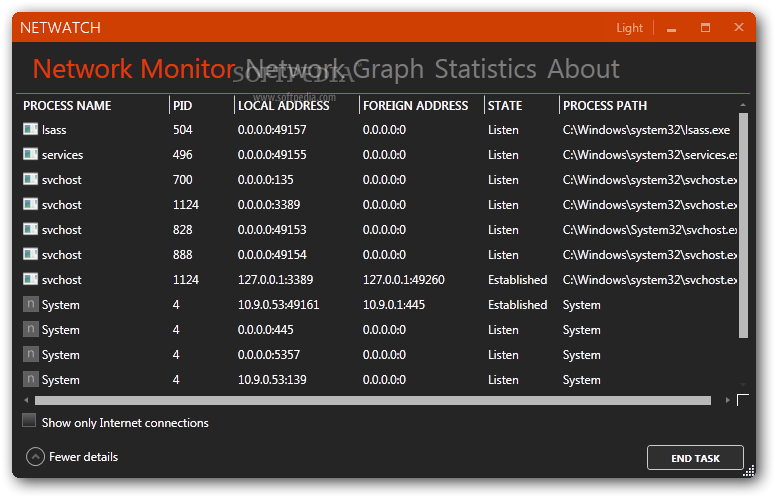This screenshot has width=776, height=498.
Task: Click the services process icon
Action: (x=30, y=154)
